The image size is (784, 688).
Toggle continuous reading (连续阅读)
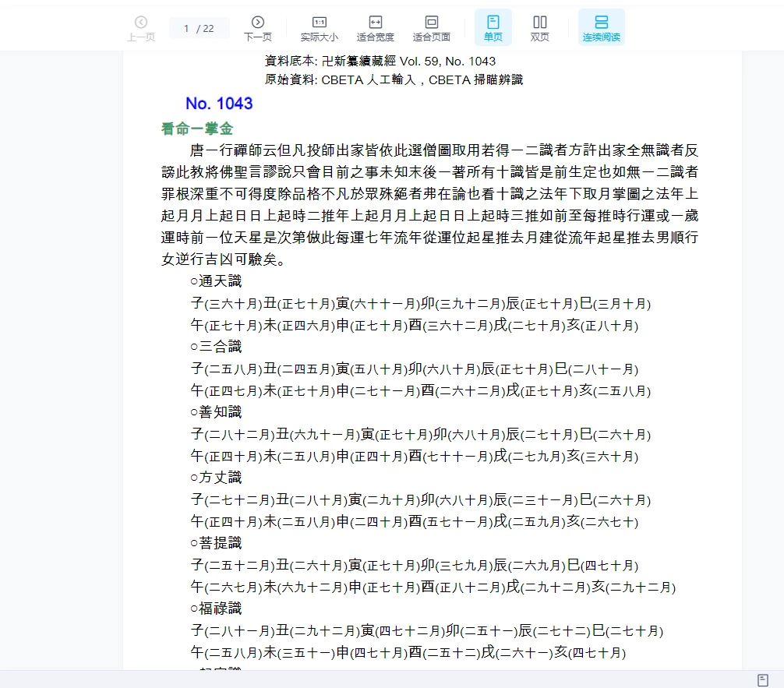tap(601, 27)
